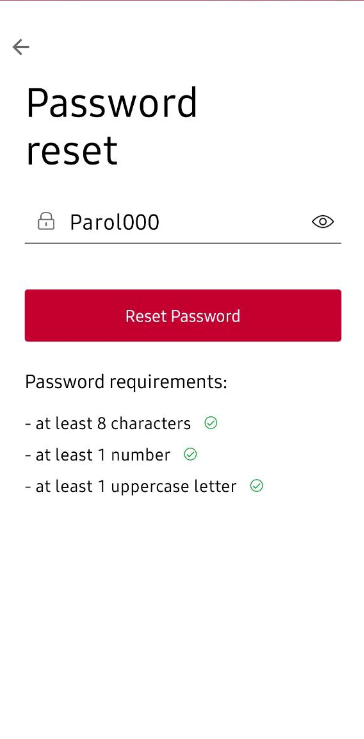Screen dimensions: 364x739
Task: Click the word 'reset' in the title
Action: click(72, 151)
